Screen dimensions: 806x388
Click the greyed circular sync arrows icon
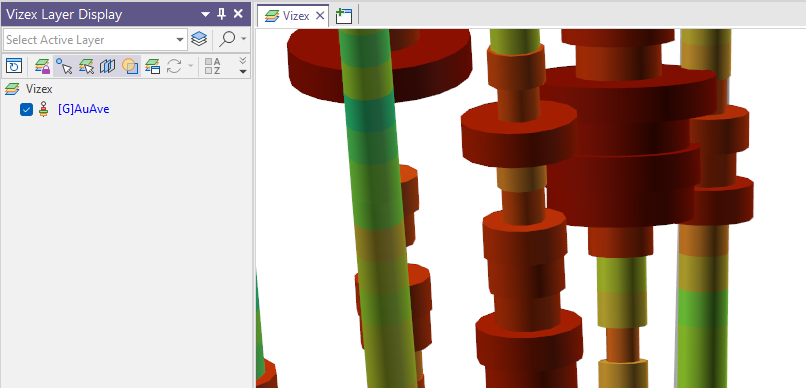(x=174, y=66)
